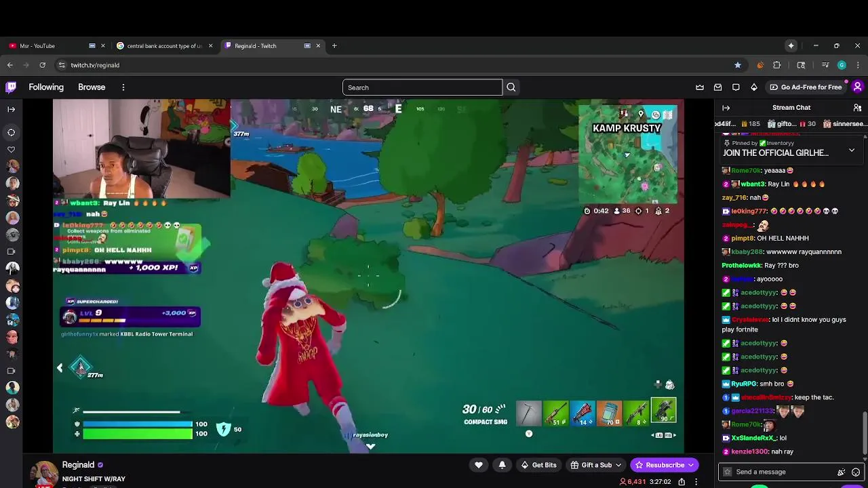Image resolution: width=868 pixels, height=488 pixels.
Task: Click the Bits diamond icon in top nav
Action: [754, 87]
